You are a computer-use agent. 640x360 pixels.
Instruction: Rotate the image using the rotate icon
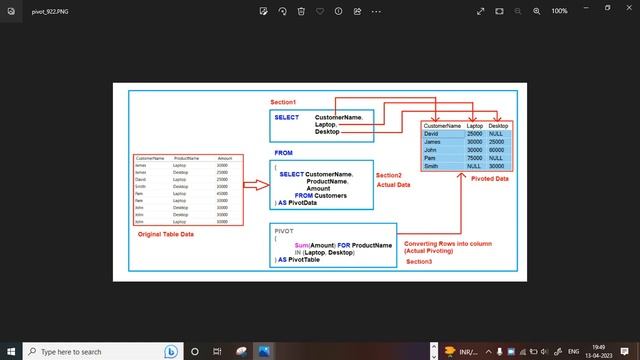[282, 11]
